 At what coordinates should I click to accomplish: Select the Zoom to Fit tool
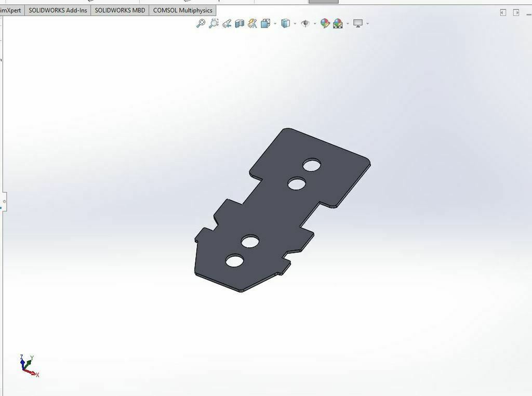[x=201, y=23]
